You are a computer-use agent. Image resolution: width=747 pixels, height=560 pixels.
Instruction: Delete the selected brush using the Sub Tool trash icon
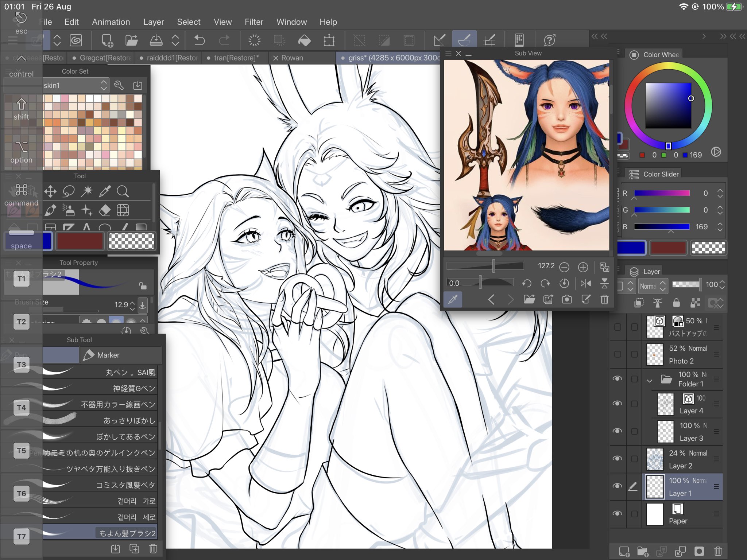click(x=153, y=549)
